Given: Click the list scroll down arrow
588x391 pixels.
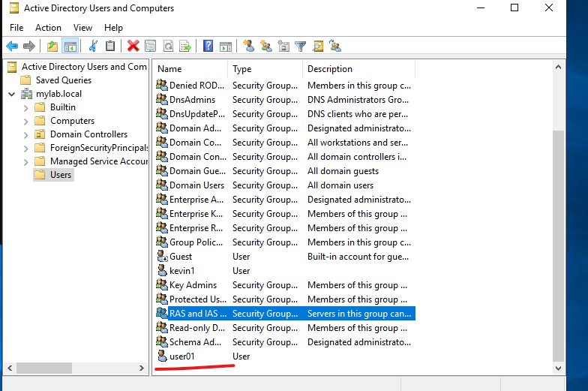Looking at the screenshot, I should point(558,368).
